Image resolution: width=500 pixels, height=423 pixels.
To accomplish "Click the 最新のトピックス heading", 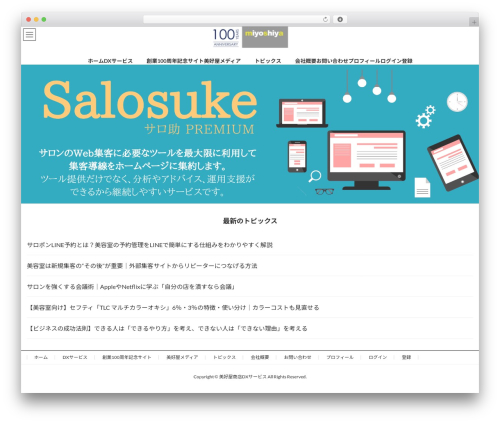I will click(250, 221).
